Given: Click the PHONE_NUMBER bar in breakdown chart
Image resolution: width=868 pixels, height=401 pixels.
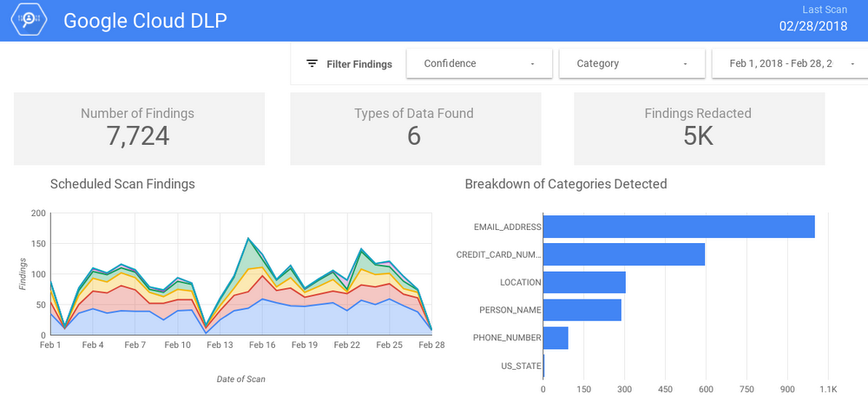Looking at the screenshot, I should tap(556, 338).
